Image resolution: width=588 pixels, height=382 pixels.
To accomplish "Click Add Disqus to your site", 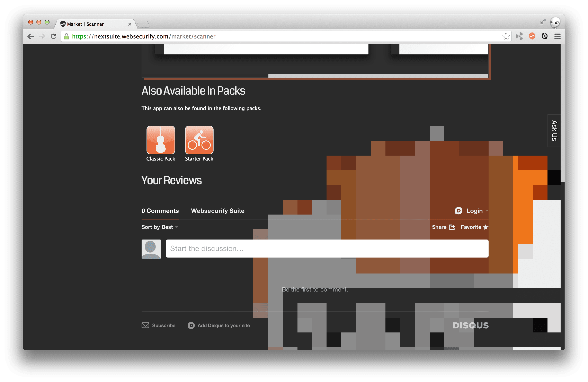I will coord(224,325).
